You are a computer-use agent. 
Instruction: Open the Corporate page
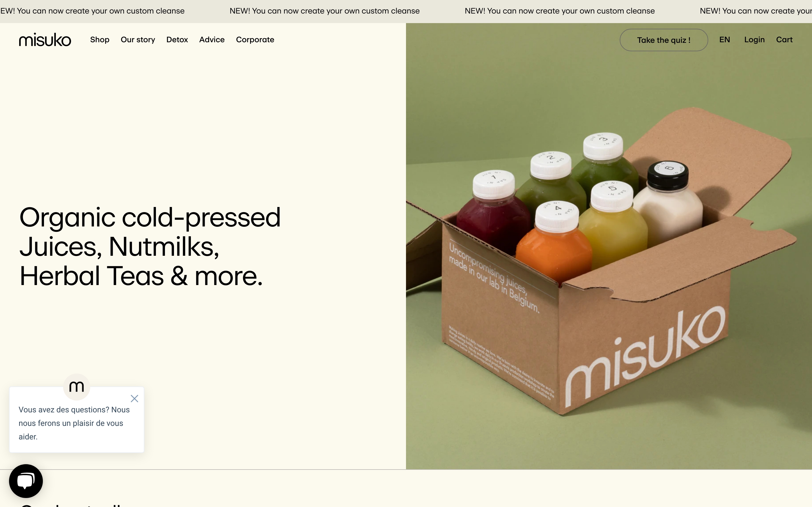(x=255, y=39)
